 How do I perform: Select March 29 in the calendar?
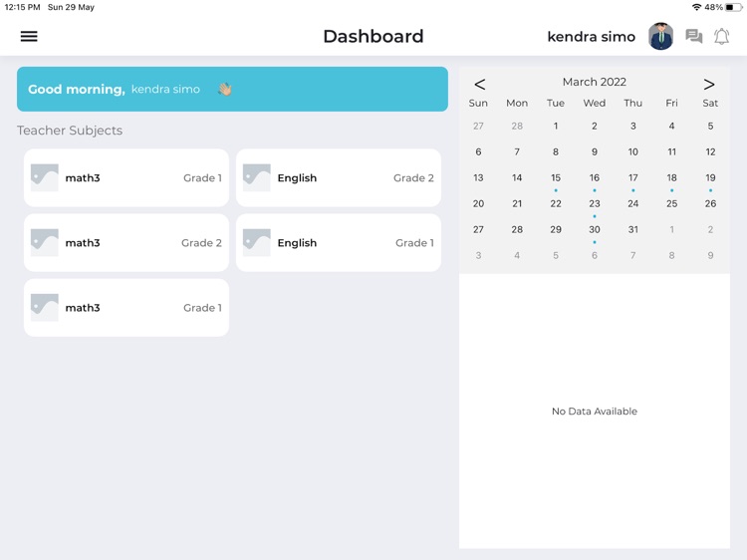pyautogui.click(x=556, y=230)
